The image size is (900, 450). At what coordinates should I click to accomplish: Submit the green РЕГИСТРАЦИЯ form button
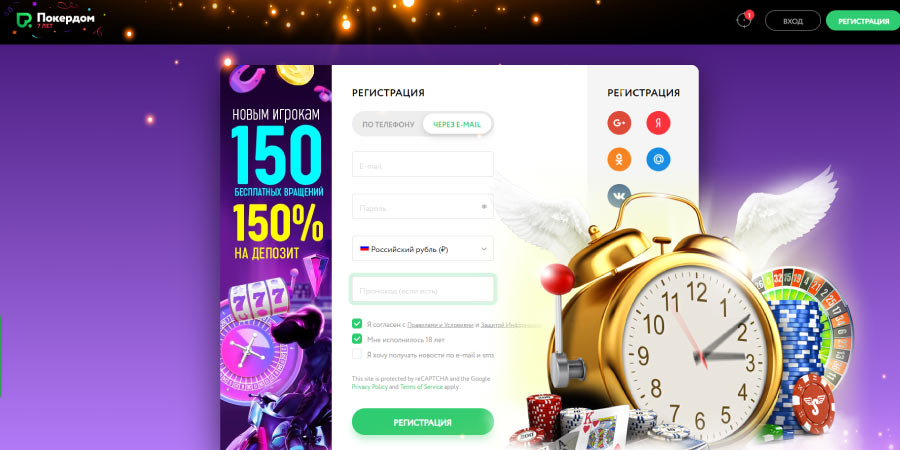pyautogui.click(x=422, y=422)
